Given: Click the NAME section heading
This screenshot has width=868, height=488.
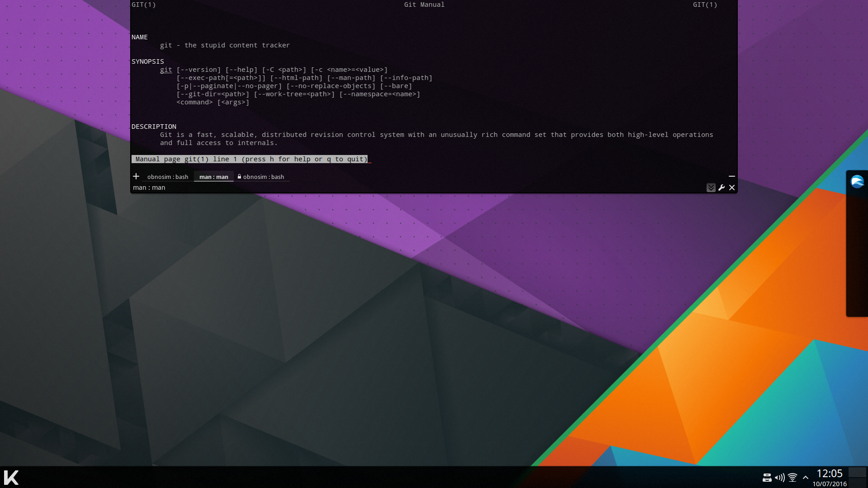Looking at the screenshot, I should (x=140, y=37).
